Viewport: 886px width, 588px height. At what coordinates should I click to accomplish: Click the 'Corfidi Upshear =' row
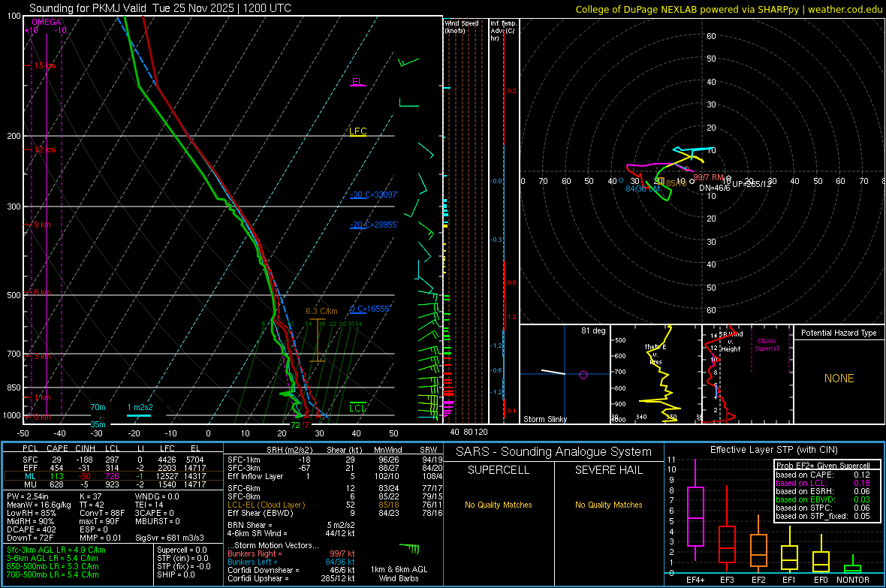291,577
